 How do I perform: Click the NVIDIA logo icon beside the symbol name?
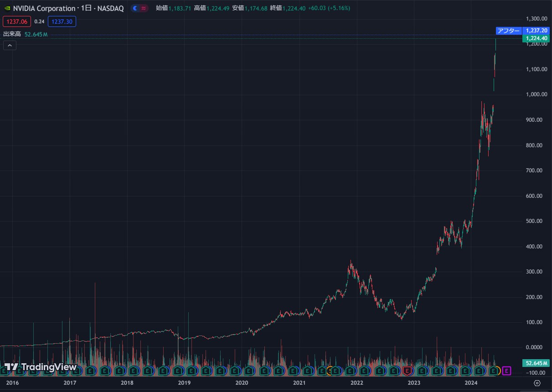click(x=7, y=9)
